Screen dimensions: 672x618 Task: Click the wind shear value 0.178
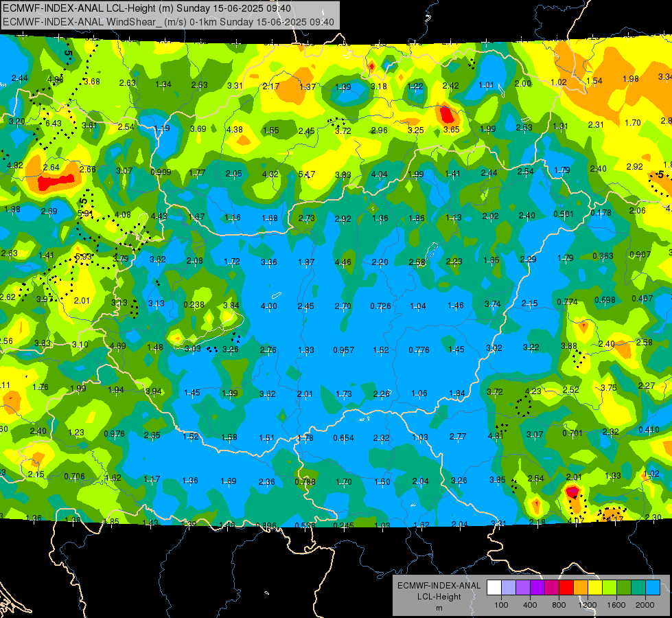[601, 213]
